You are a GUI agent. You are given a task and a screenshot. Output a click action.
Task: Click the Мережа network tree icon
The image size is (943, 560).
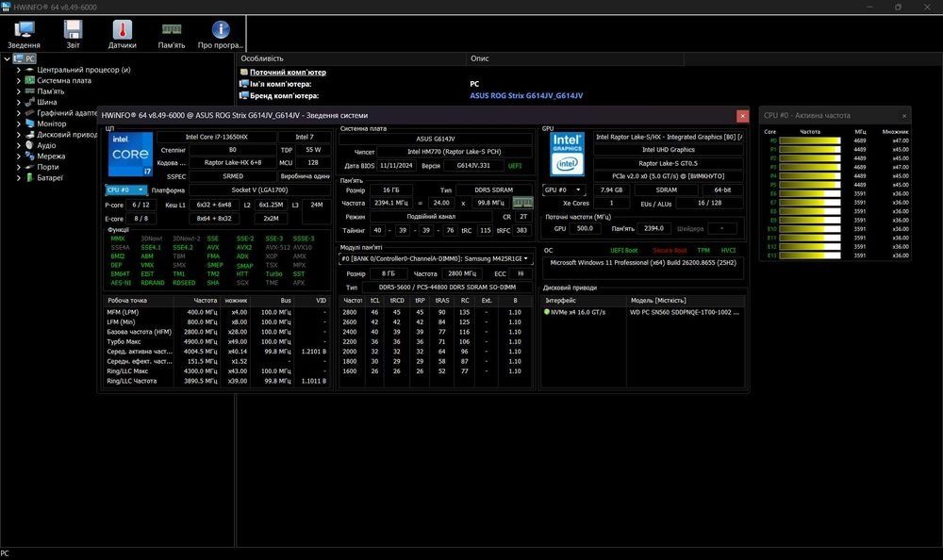point(29,156)
